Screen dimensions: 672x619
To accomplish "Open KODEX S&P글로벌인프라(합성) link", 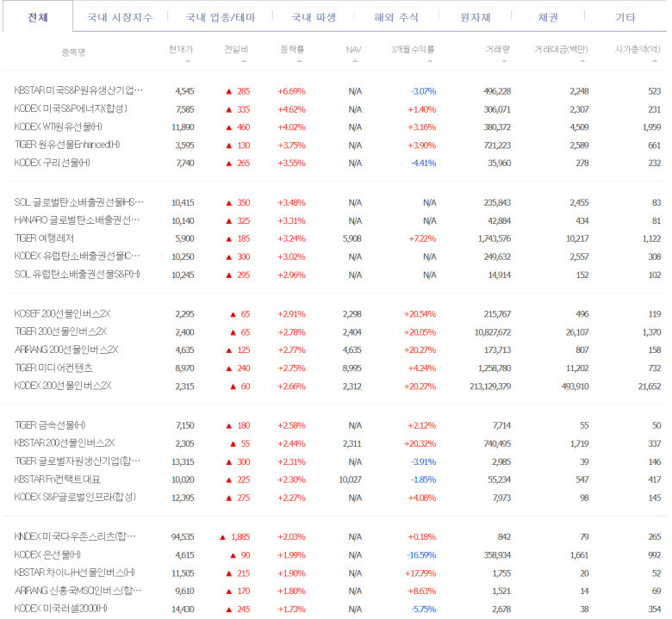I will pyautogui.click(x=75, y=497).
